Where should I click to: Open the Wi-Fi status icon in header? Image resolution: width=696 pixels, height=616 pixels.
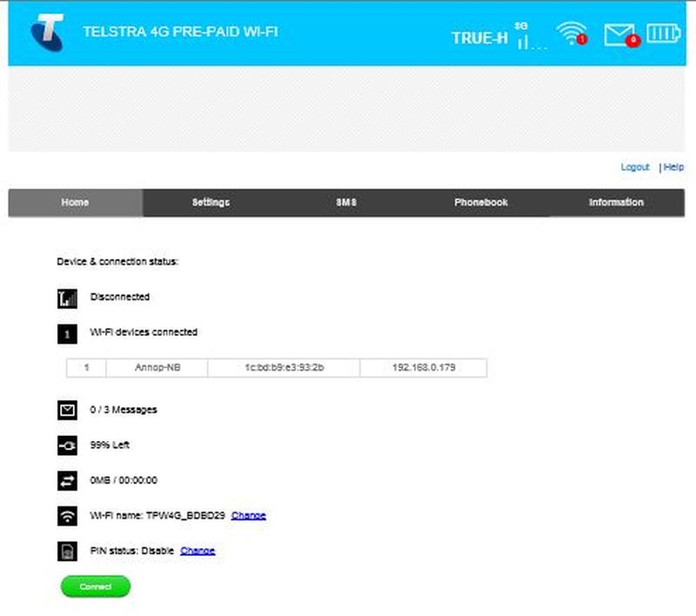click(x=572, y=33)
